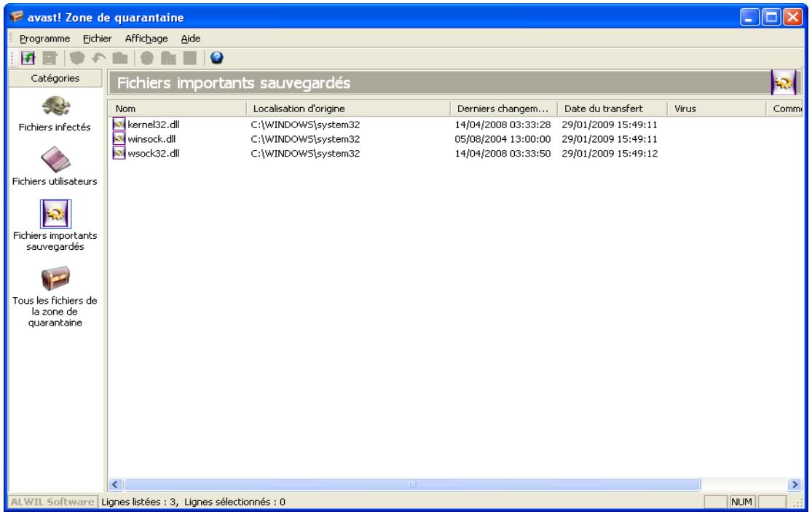Image resolution: width=812 pixels, height=512 pixels.
Task: Click transfer date 29/01/2009 15:49:12
Action: [x=610, y=153]
